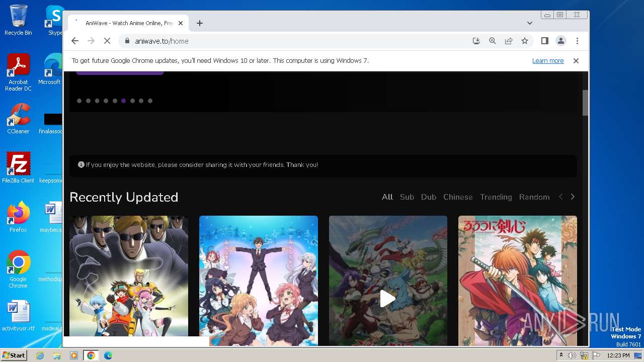Click the purple banner button
This screenshot has width=644, height=362.
120,73
